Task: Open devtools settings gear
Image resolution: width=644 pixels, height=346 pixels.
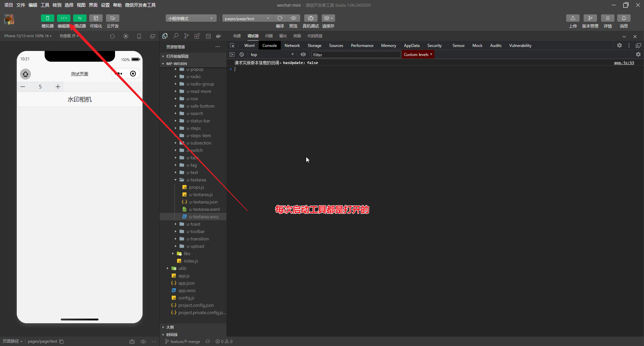Action: pos(620,45)
